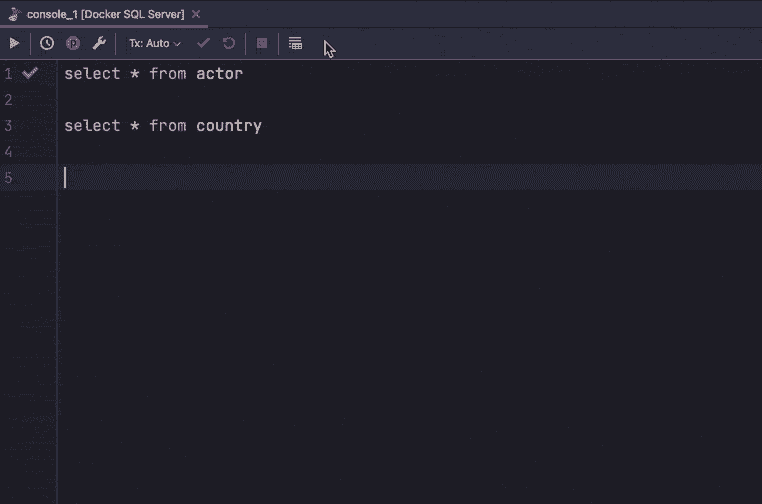Image resolution: width=762 pixels, height=504 pixels.
Task: Click gutter line number 5
Action: pos(8,178)
